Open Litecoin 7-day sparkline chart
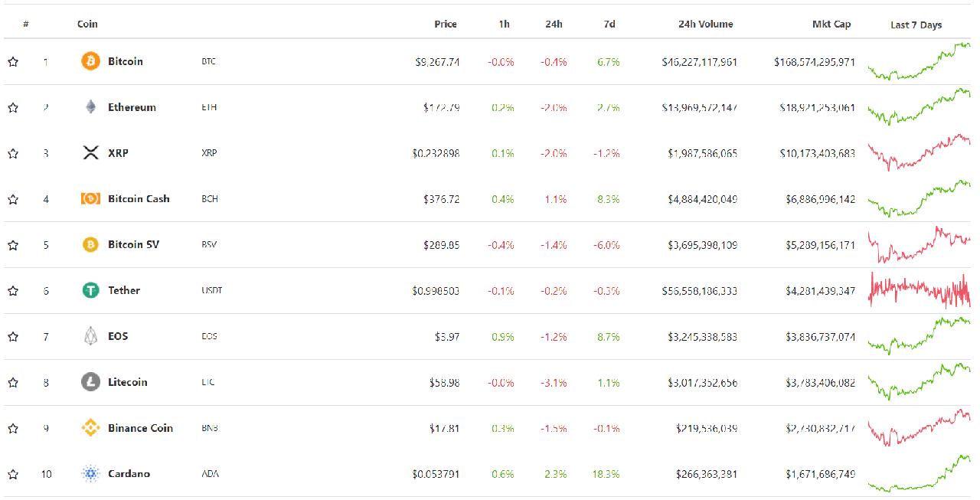This screenshot has height=500, width=980. click(x=919, y=381)
